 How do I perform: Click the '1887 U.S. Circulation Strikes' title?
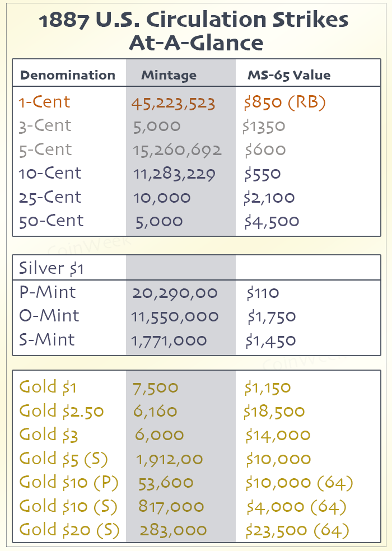[194, 21]
